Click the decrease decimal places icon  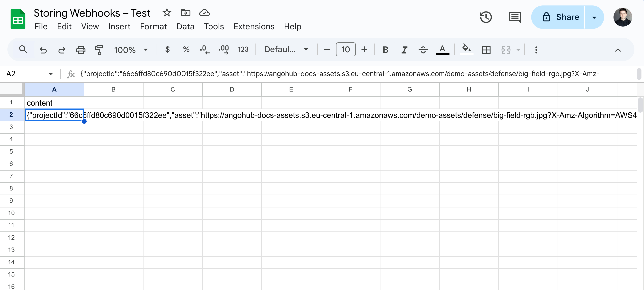pyautogui.click(x=205, y=50)
